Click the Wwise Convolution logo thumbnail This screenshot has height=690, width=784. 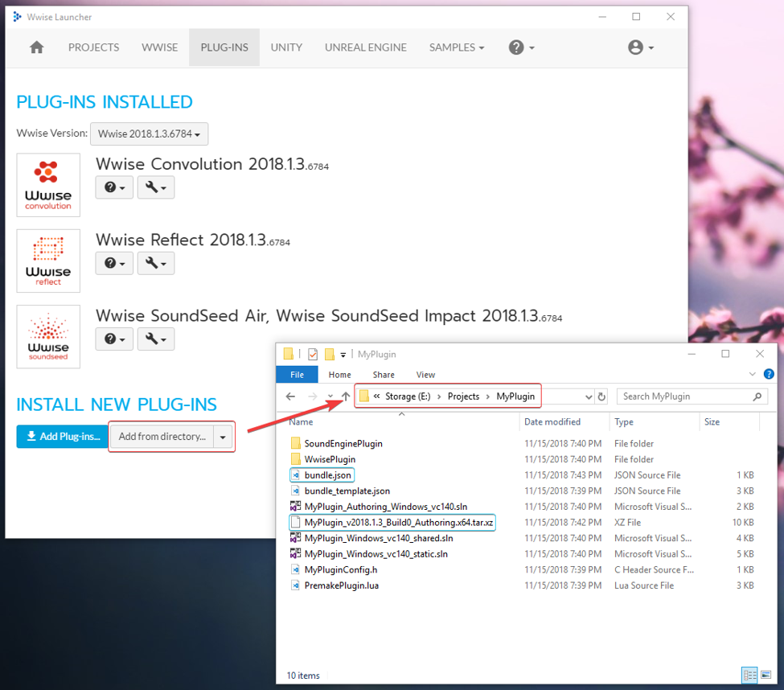[48, 185]
